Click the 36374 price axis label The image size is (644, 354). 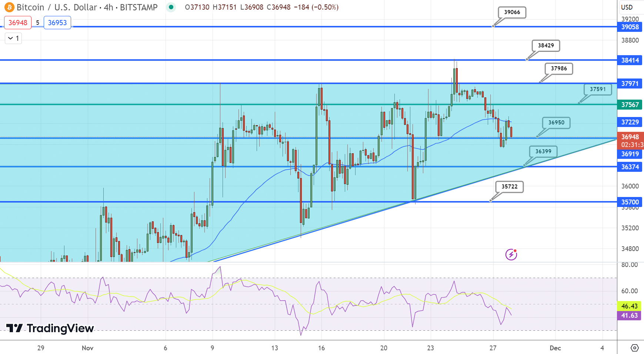[x=630, y=167]
